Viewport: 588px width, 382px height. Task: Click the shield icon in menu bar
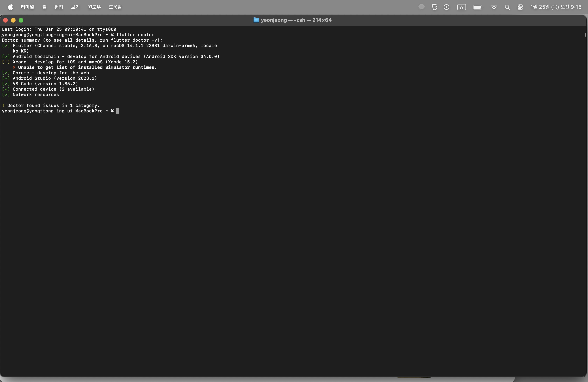pos(434,7)
